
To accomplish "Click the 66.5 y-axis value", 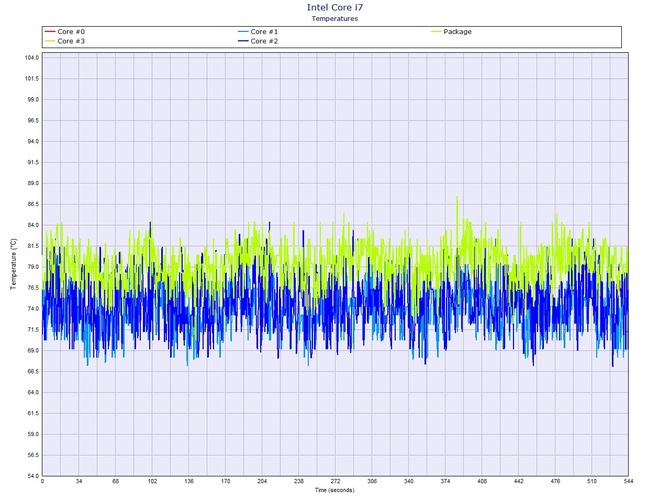I will 32,372.
